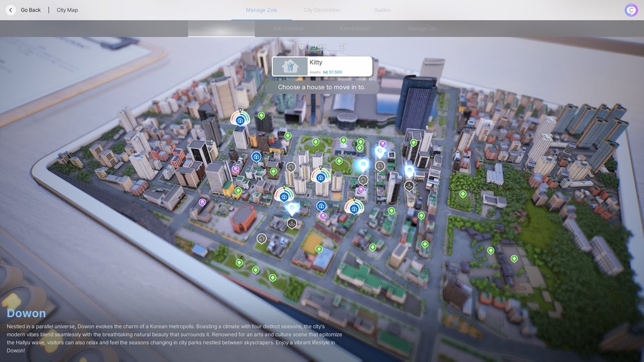Pick the topmost purple pin beside glowing pin
Viewport: 644px width, 362px height.
pyautogui.click(x=382, y=144)
